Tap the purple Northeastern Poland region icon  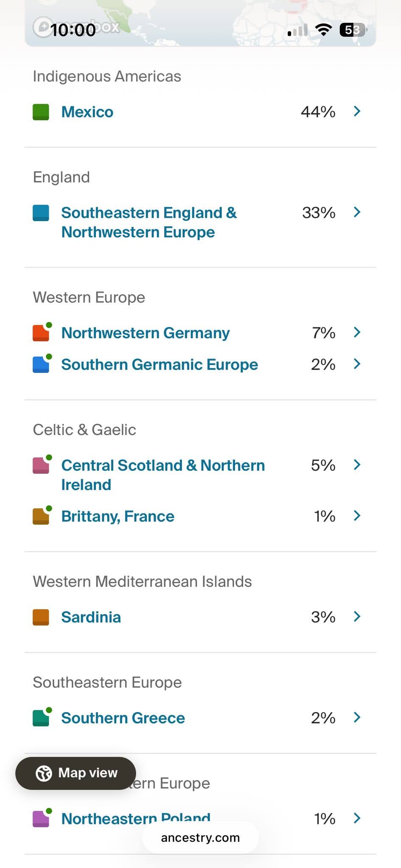coord(42,818)
